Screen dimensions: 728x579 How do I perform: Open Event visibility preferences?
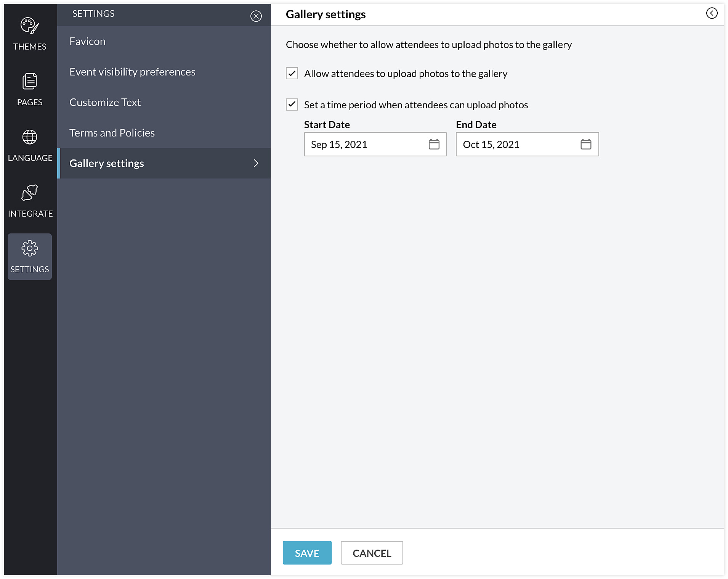click(x=132, y=72)
